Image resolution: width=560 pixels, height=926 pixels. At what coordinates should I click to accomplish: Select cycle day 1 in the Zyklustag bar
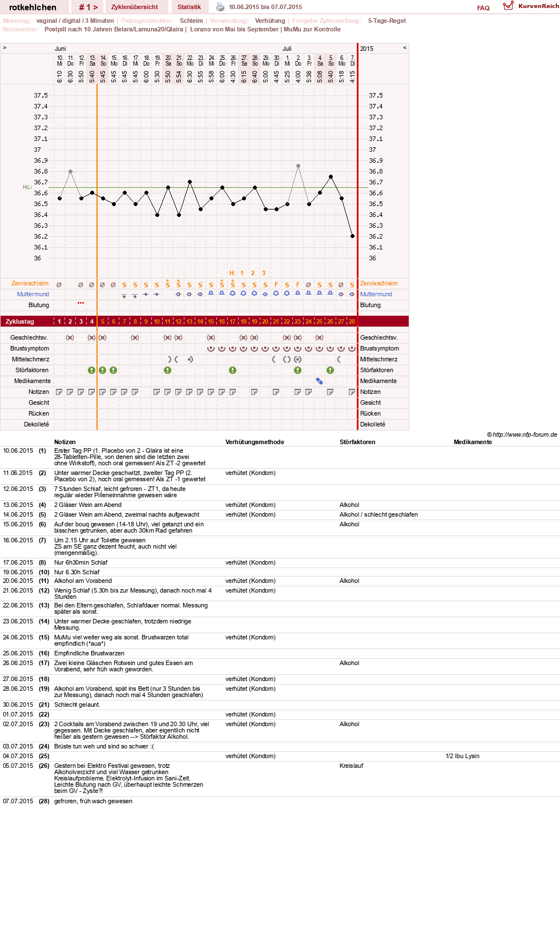[59, 321]
